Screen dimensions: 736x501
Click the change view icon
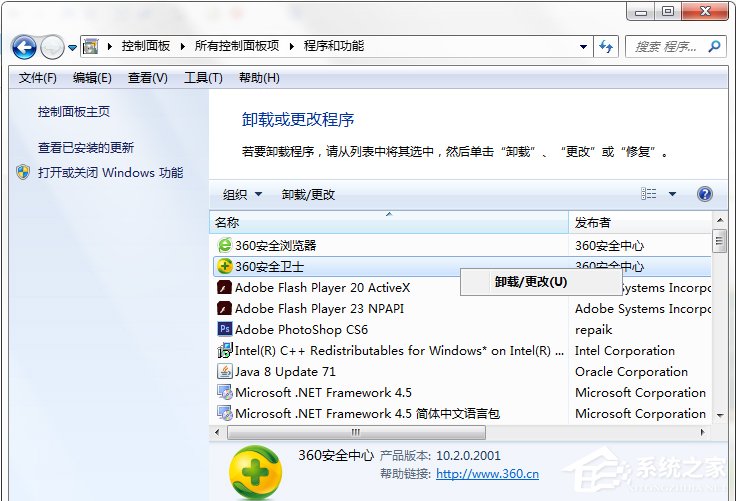point(649,193)
